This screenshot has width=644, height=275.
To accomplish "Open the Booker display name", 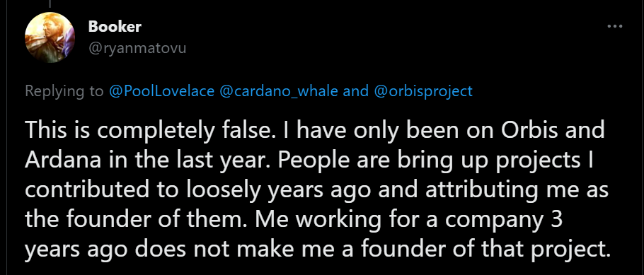I will coord(115,27).
